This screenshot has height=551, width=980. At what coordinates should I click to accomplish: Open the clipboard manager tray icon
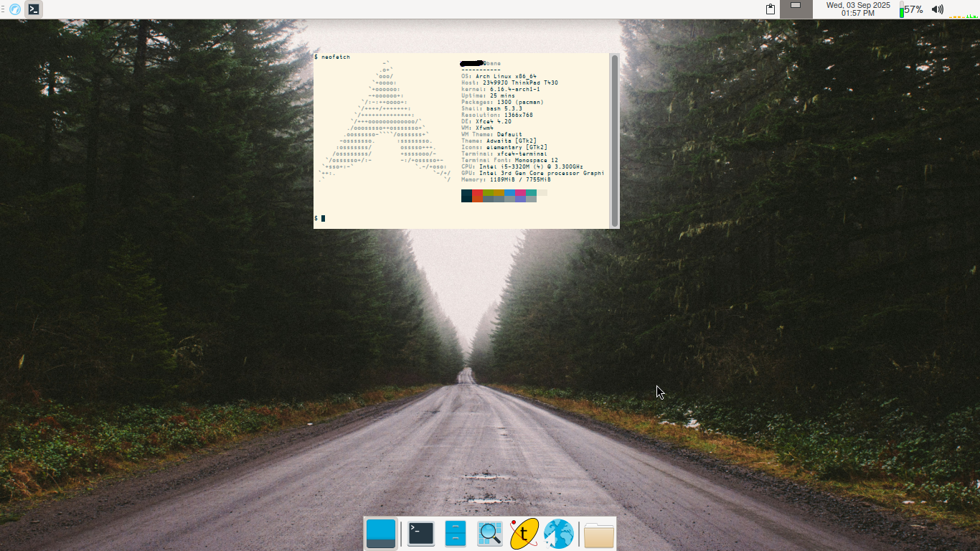pos(771,9)
